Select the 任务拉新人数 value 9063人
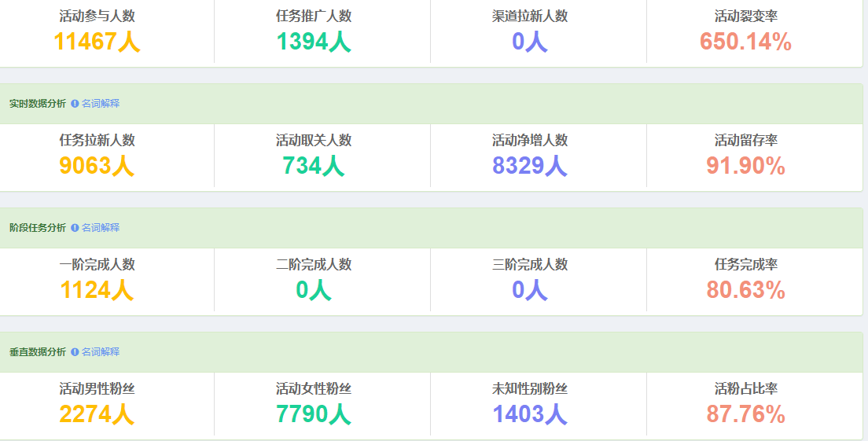Viewport: 868px width, 441px height. click(97, 166)
